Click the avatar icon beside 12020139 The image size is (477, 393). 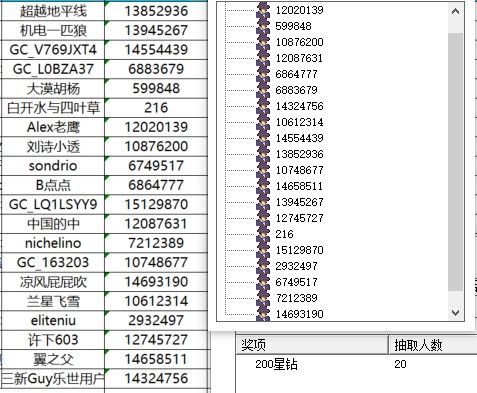[x=263, y=10]
